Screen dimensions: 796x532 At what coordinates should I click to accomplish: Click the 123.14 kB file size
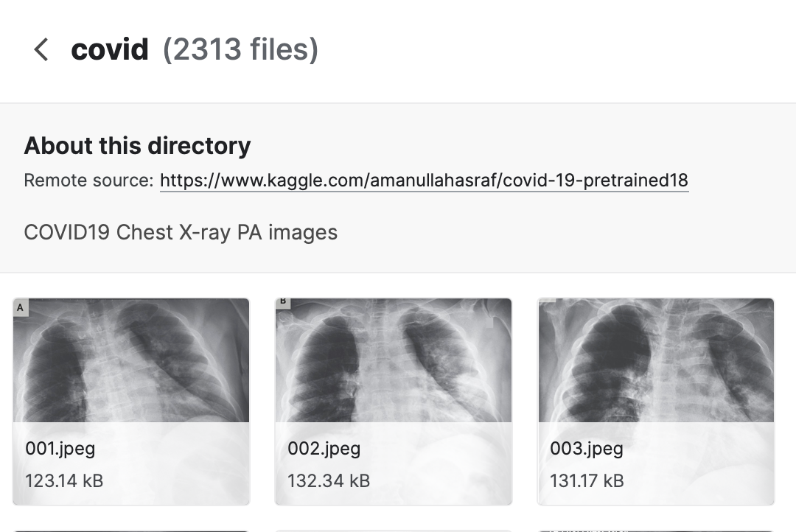click(x=64, y=481)
